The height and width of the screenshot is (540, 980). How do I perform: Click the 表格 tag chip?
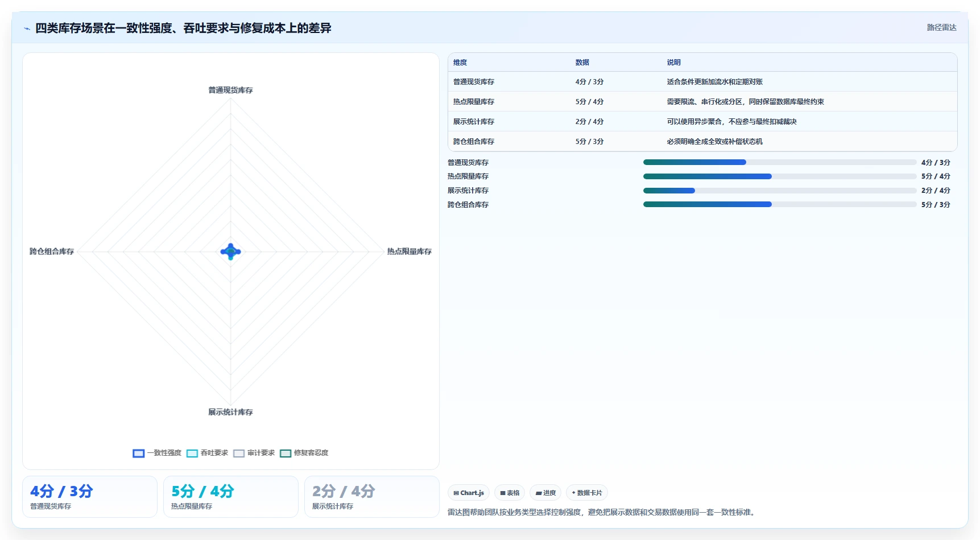coord(510,493)
